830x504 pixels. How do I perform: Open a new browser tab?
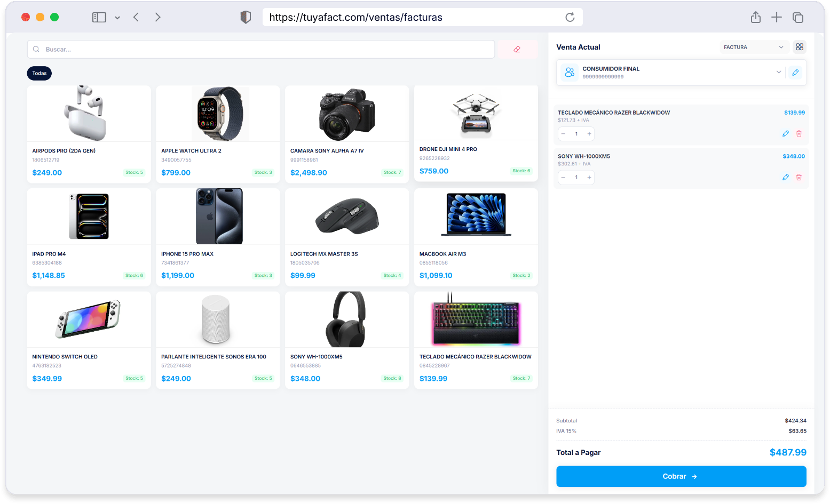click(777, 17)
